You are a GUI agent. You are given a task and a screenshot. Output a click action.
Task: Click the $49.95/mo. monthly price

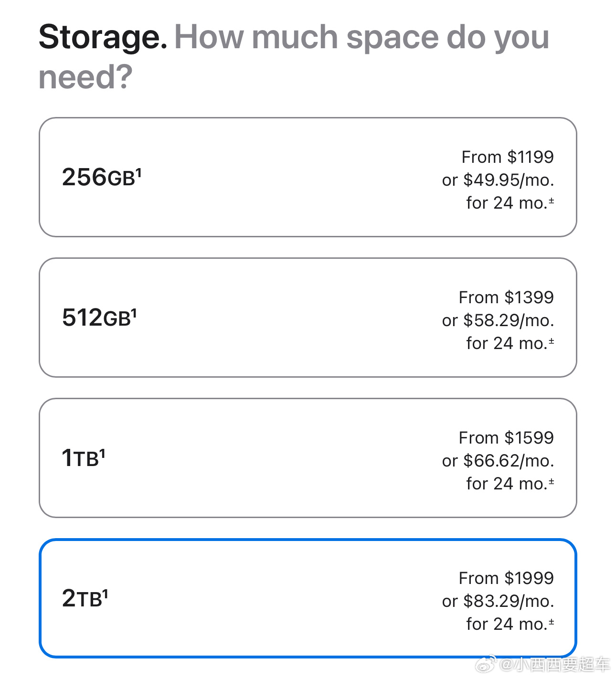pyautogui.click(x=509, y=180)
